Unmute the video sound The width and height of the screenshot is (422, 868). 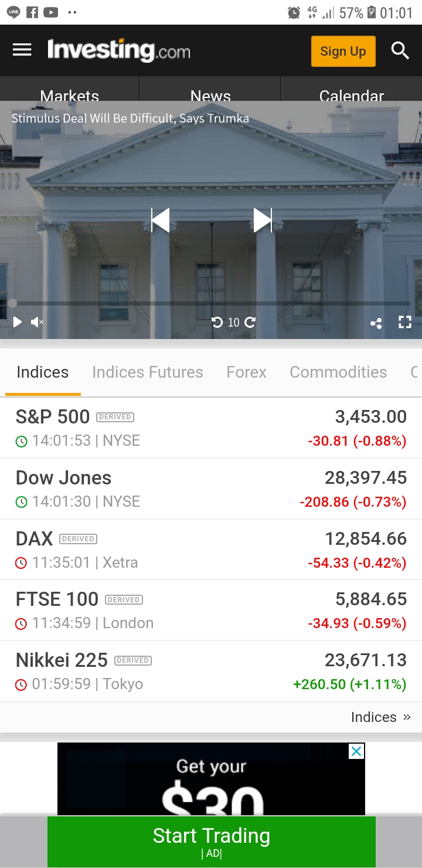tap(37, 322)
